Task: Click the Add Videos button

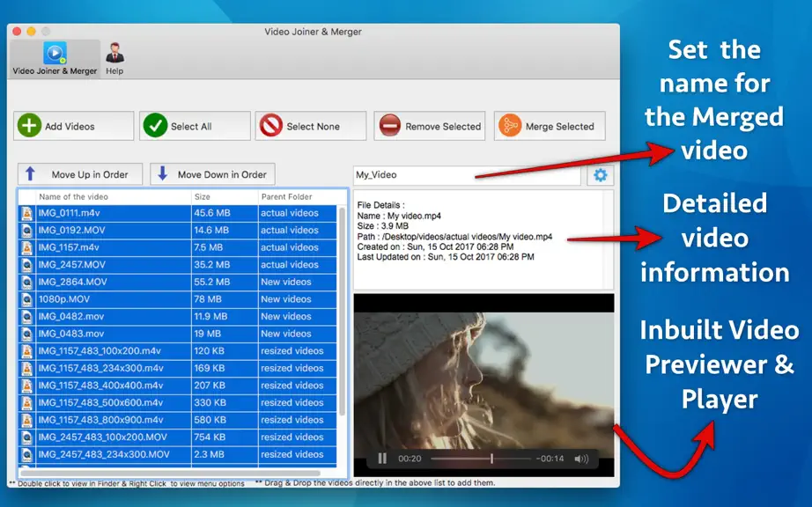Action: click(x=73, y=126)
